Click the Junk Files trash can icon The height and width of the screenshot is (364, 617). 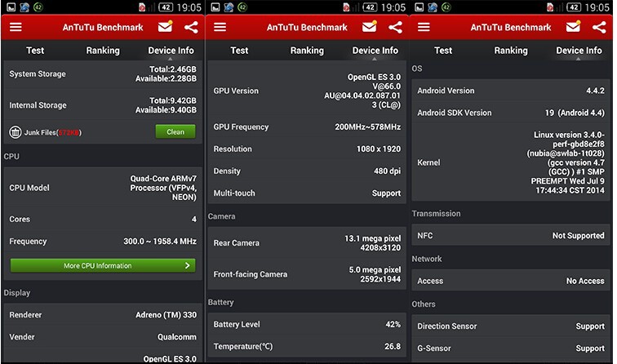16,131
